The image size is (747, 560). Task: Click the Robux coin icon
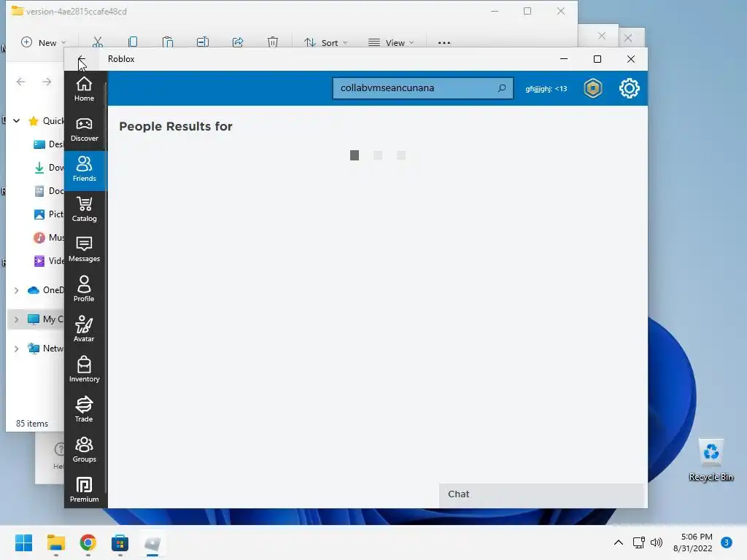coord(593,88)
